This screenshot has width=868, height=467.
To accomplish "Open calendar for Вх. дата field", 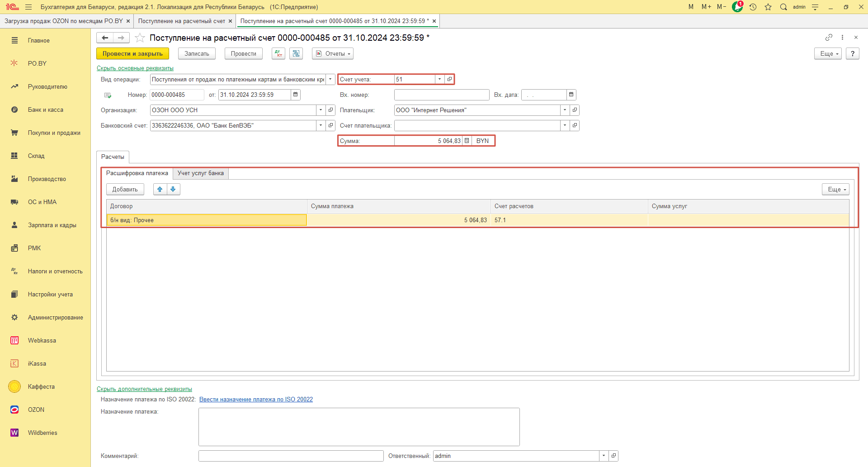I will tap(571, 95).
